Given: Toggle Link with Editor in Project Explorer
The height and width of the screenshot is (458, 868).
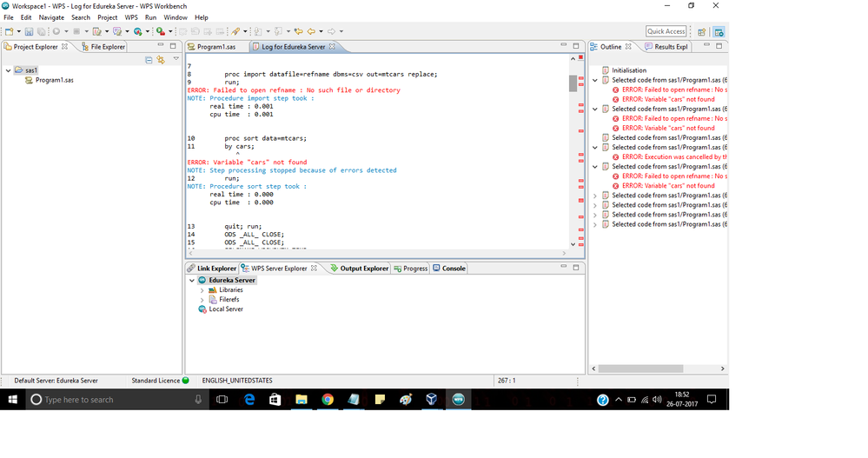Looking at the screenshot, I should pos(161,59).
